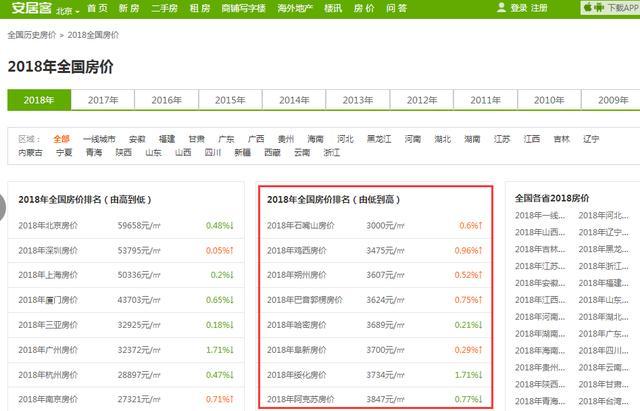Open 楼讯 in the navigation bar
640x411 pixels.
point(333,8)
